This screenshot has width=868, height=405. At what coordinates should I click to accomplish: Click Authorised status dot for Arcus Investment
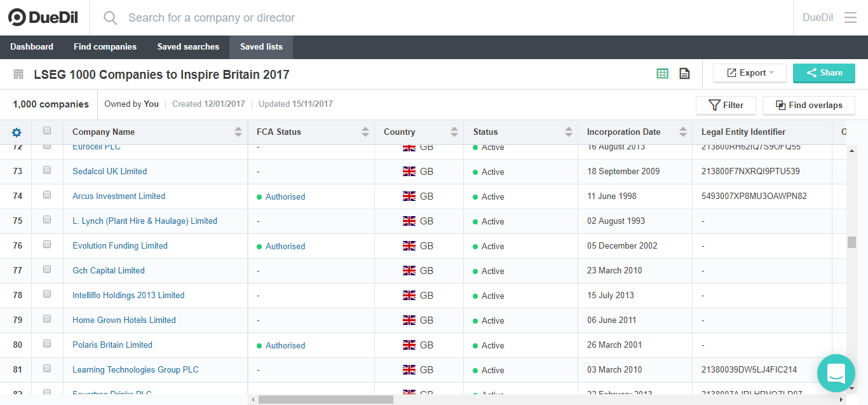coord(259,197)
